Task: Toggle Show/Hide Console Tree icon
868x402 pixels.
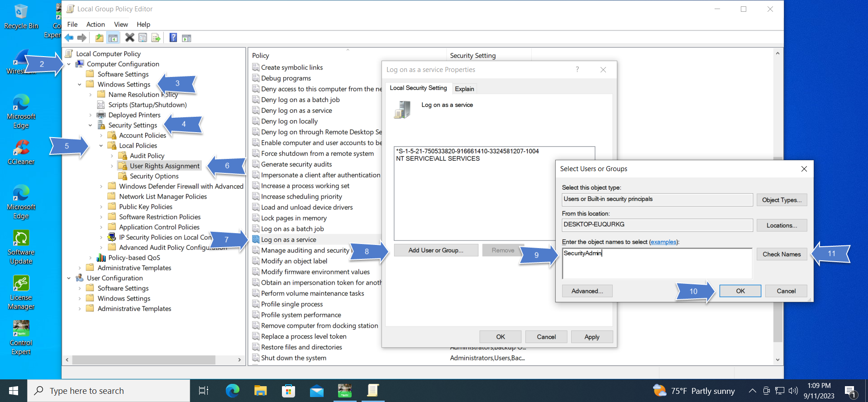Action: 113,38
